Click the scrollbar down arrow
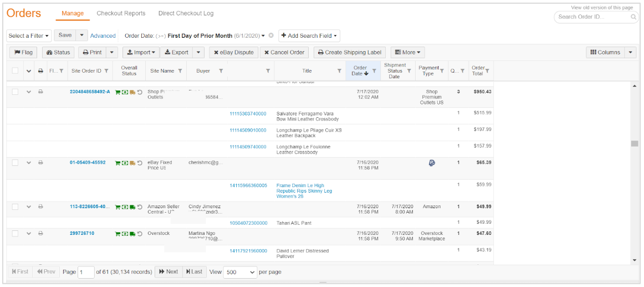This screenshot has width=644, height=287. point(635,260)
